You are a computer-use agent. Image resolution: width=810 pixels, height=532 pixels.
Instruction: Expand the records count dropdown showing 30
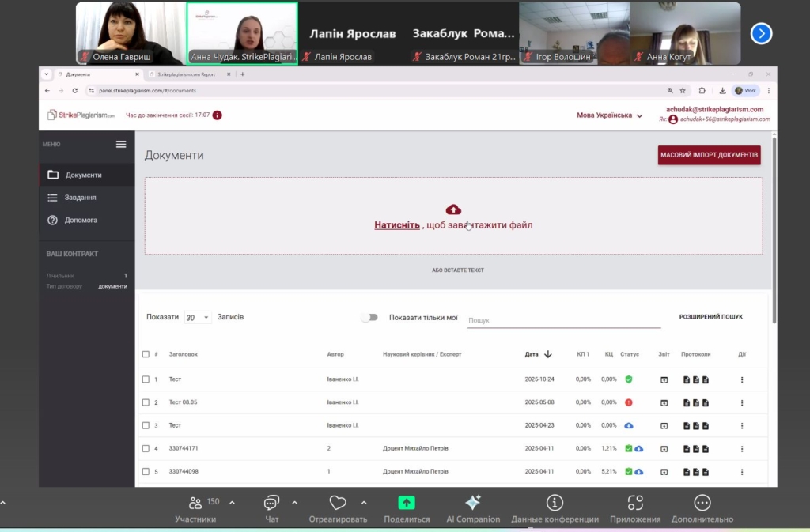pyautogui.click(x=198, y=318)
